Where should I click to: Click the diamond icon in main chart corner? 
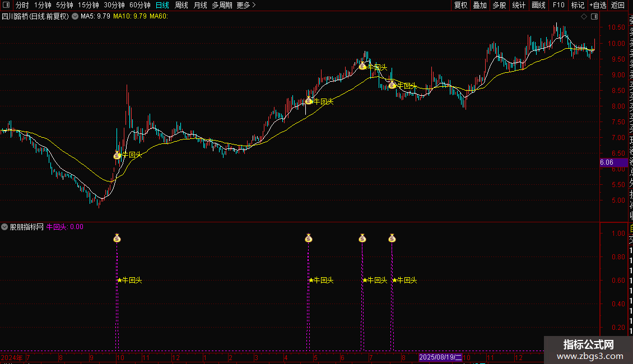[584, 17]
